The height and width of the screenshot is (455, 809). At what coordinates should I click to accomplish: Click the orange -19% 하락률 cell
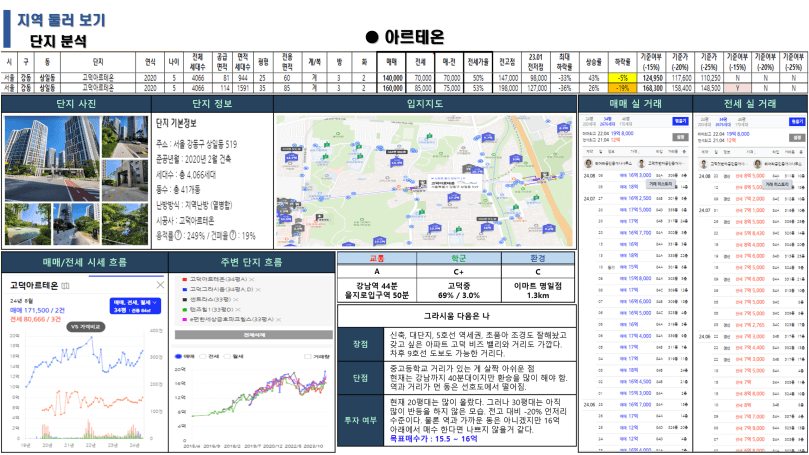pyautogui.click(x=622, y=88)
